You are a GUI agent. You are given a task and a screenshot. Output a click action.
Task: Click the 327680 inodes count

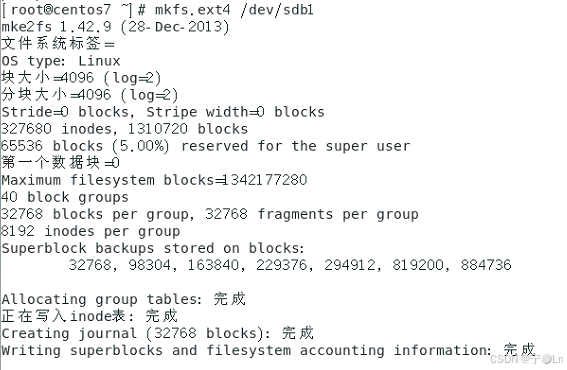tap(59, 129)
